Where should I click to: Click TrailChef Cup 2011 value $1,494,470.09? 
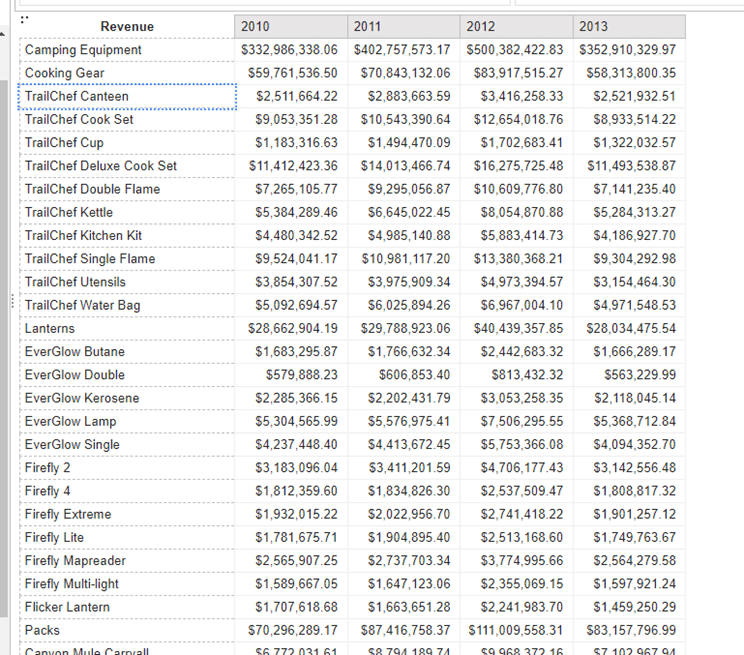[409, 143]
